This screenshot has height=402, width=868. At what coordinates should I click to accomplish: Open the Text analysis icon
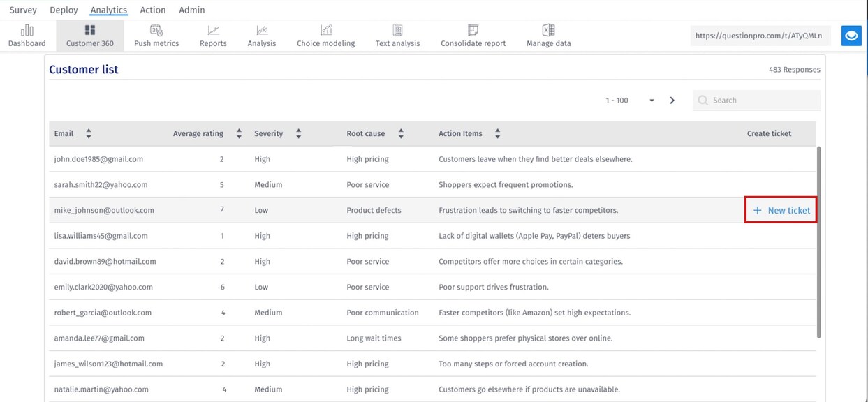(397, 30)
